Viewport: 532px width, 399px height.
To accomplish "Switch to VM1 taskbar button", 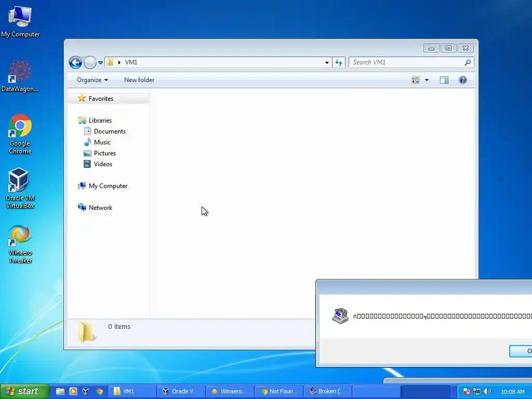I will click(x=131, y=392).
